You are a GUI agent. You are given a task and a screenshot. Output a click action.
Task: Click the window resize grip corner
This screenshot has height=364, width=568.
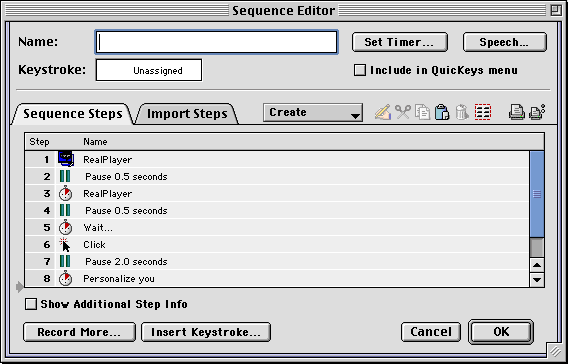(555, 351)
